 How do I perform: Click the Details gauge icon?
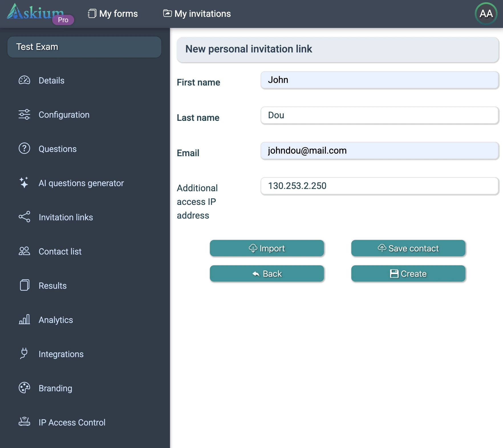pyautogui.click(x=24, y=80)
